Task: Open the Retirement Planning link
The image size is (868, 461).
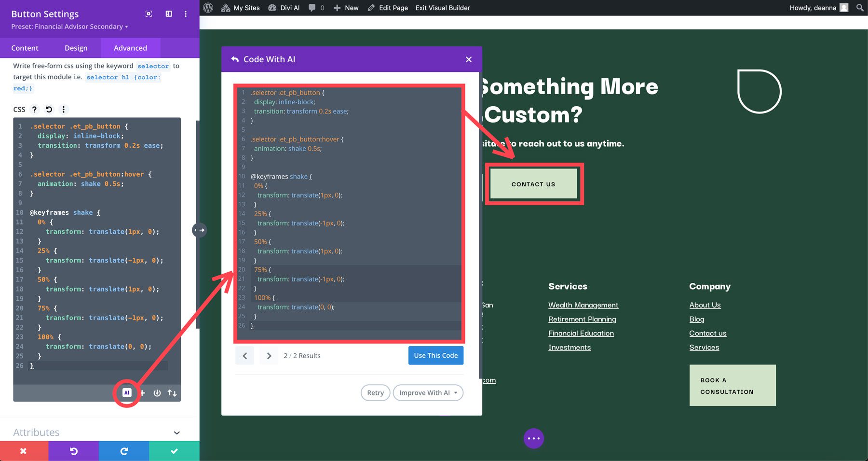Action: (582, 319)
